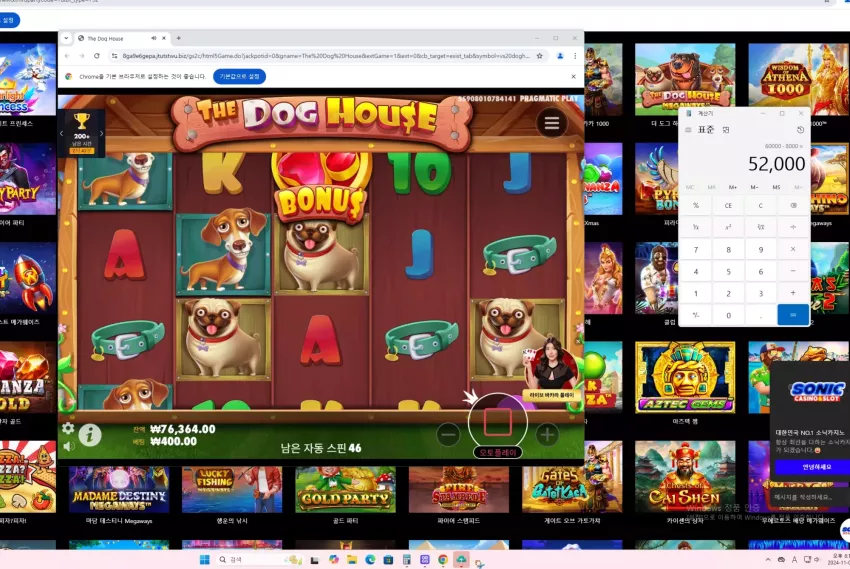The width and height of the screenshot is (850, 569).
Task: Open the live baccarat play promo
Action: (x=551, y=369)
